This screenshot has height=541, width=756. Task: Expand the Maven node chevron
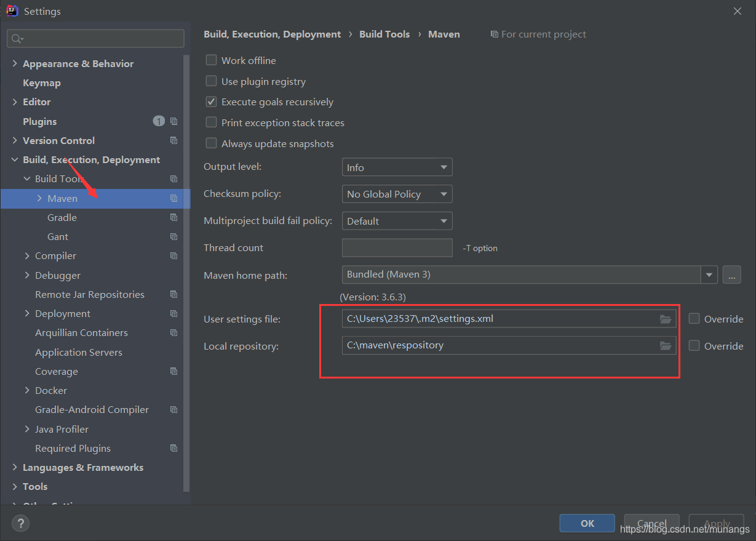(x=39, y=198)
